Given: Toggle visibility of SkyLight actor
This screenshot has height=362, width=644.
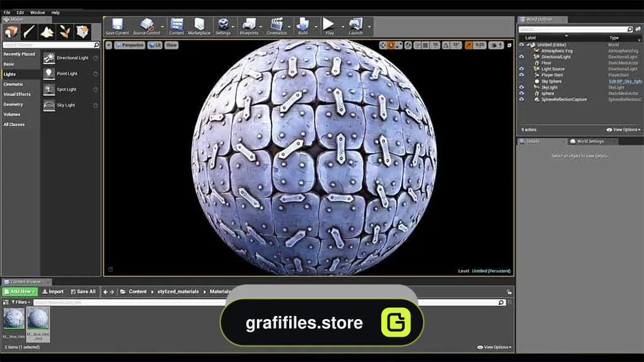Looking at the screenshot, I should click(522, 88).
